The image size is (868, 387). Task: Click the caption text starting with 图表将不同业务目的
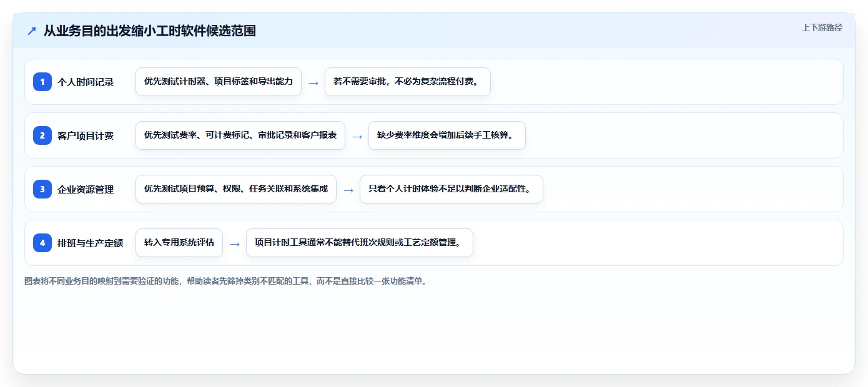[x=225, y=281]
